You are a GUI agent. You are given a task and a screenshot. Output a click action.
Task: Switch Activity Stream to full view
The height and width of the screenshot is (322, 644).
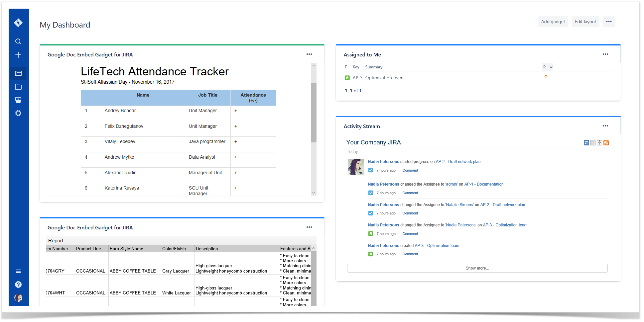click(x=586, y=143)
